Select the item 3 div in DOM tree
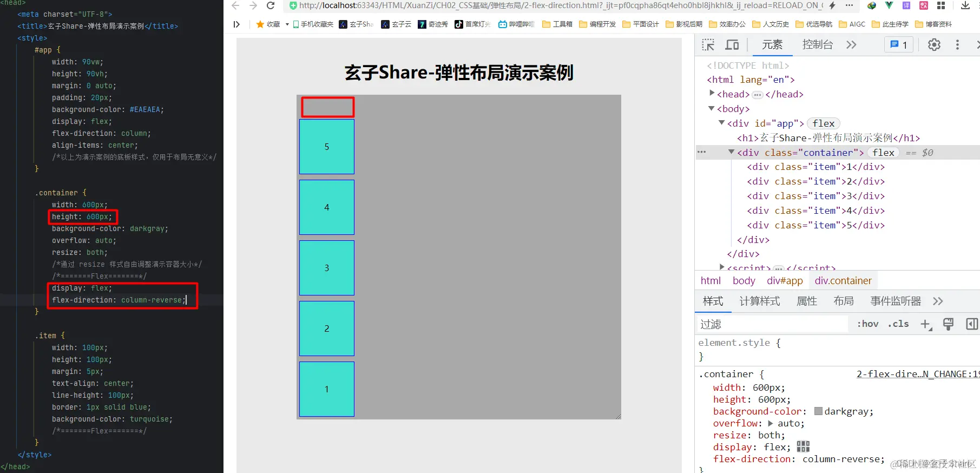 (815, 196)
